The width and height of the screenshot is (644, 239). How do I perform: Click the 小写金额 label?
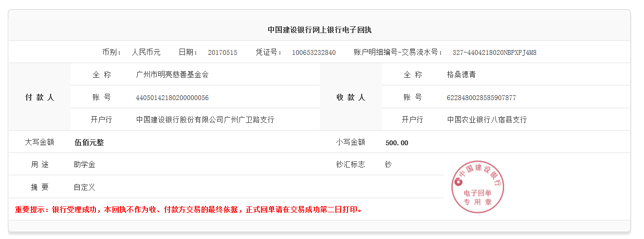pos(350,142)
